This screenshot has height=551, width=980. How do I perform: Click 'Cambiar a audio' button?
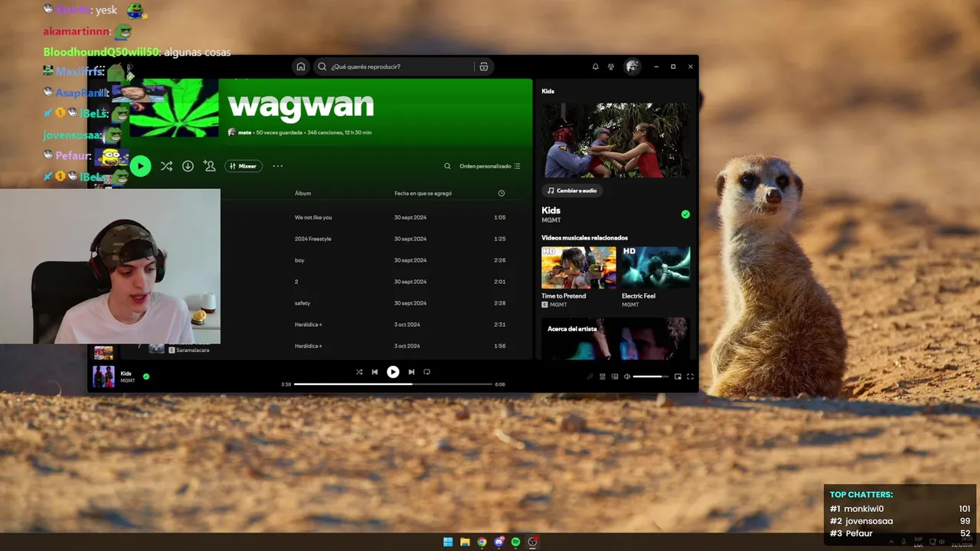(x=572, y=191)
